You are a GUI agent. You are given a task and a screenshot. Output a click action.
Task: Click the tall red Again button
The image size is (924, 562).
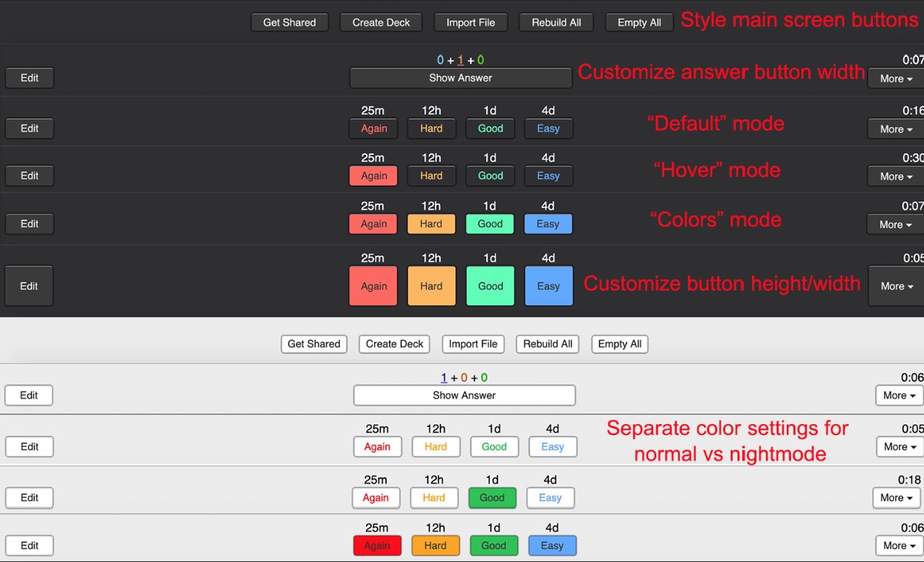click(373, 286)
